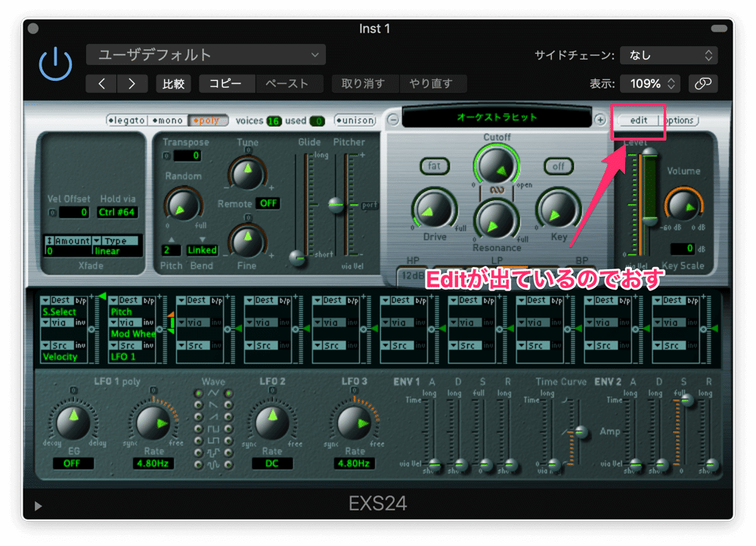Click the やり直す redo button
Image resolution: width=756 pixels, height=546 pixels.
tap(432, 84)
